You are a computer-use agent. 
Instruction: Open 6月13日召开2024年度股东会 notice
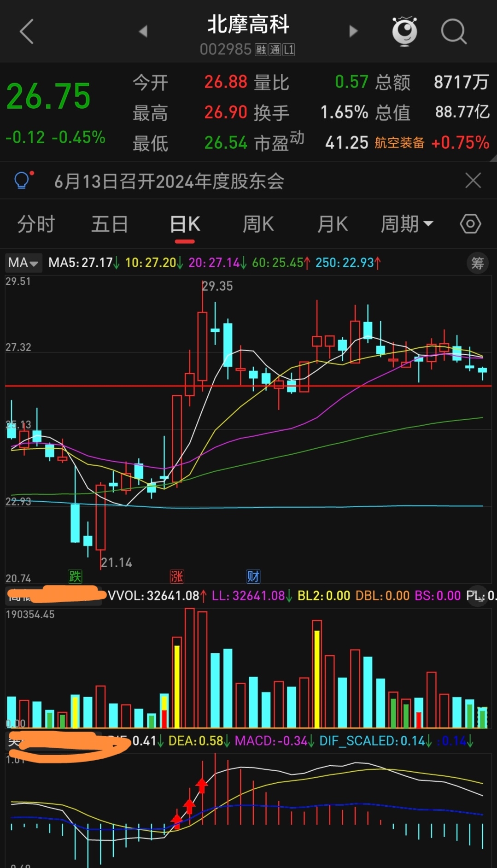pyautogui.click(x=169, y=181)
